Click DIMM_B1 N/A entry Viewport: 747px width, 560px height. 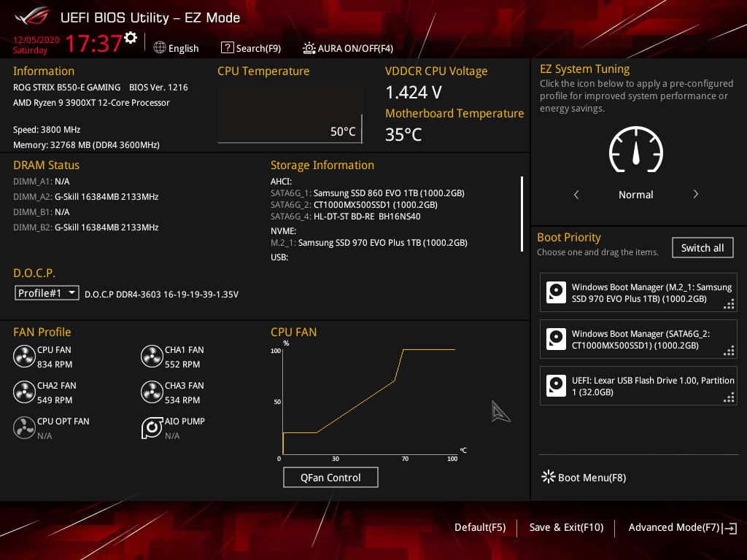42,212
